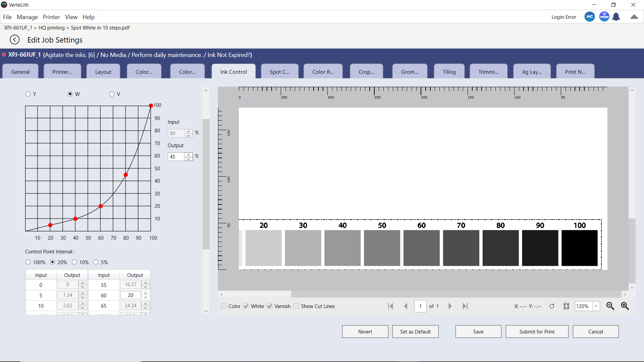Screen dimensions: 644x362
Task: Click the fit-to-window preview icon
Action: pyautogui.click(x=566, y=306)
